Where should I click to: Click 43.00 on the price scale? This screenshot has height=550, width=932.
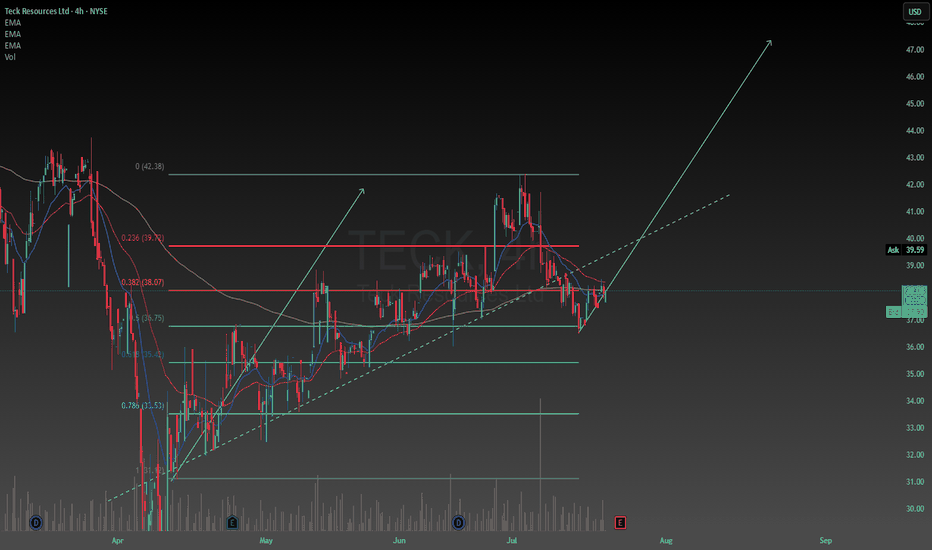tap(915, 158)
